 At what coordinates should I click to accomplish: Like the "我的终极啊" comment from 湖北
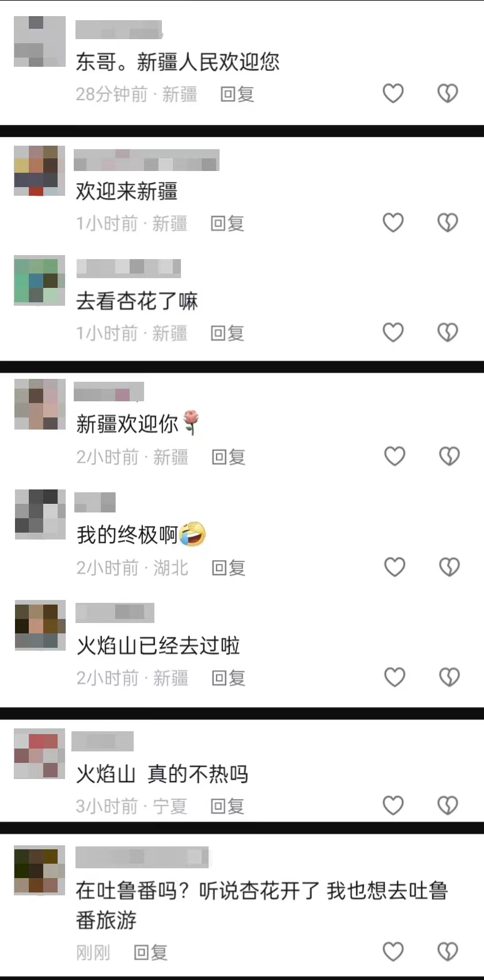[x=395, y=567]
